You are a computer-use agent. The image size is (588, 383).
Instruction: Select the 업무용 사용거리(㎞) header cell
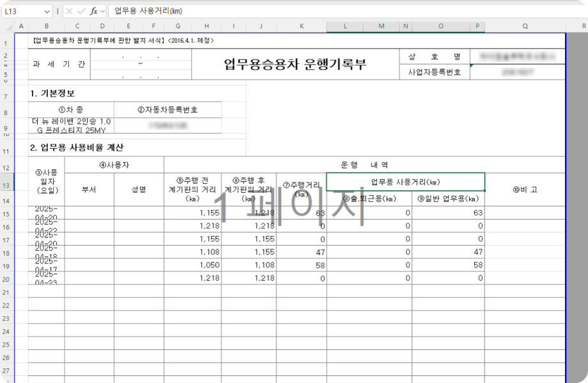point(405,182)
